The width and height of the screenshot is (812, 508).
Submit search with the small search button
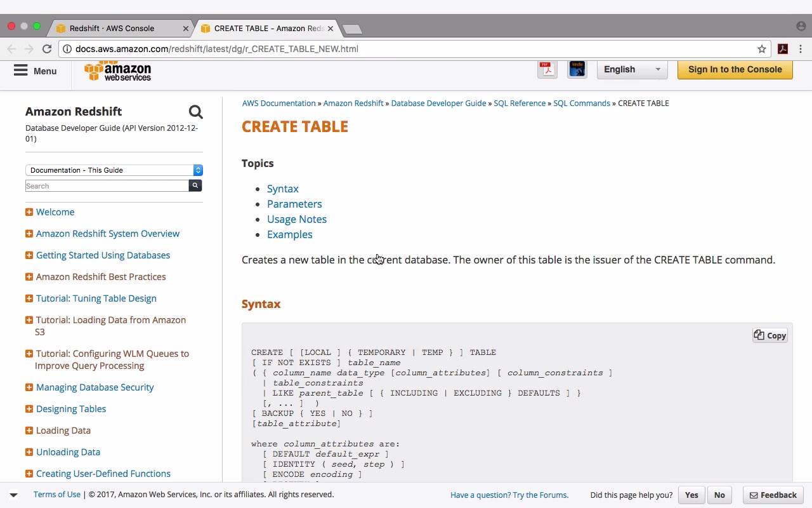[195, 185]
